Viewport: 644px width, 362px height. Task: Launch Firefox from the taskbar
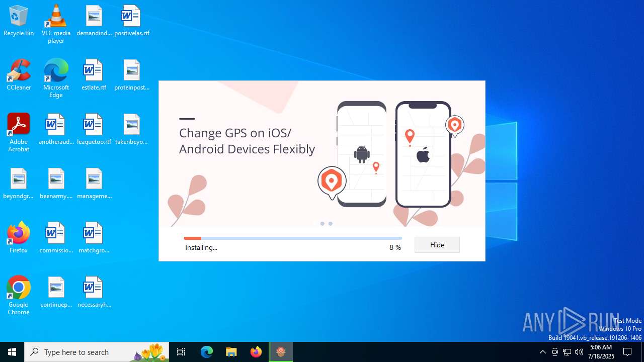tap(256, 352)
